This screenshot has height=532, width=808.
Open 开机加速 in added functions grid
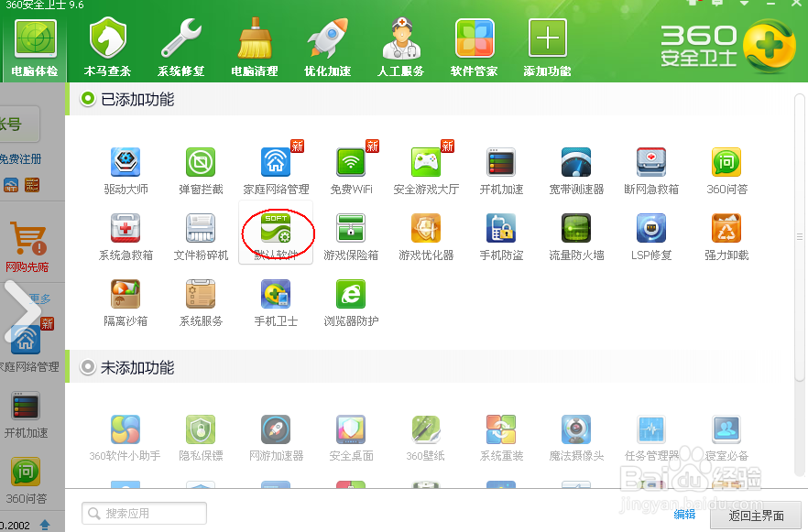pyautogui.click(x=501, y=171)
